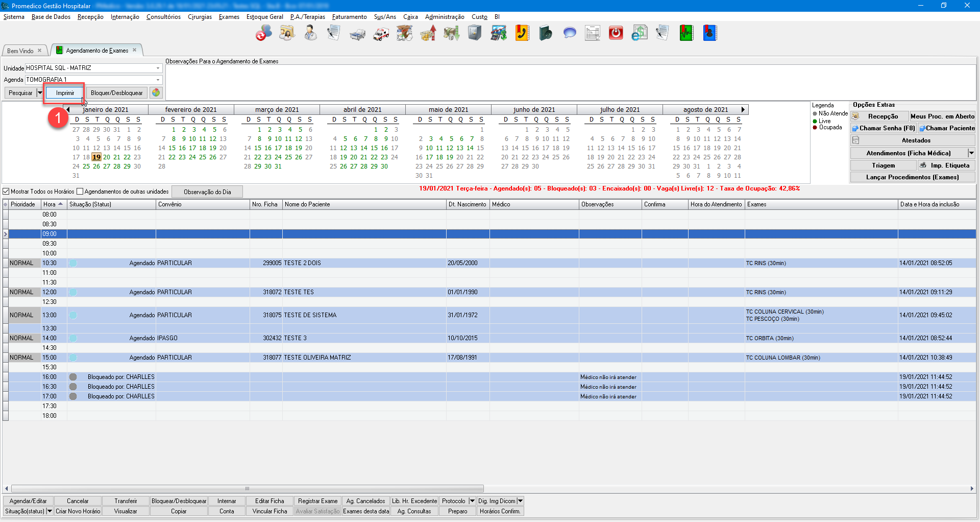
Task: Click the colored pie chart icon next to Bloquear/Desbloquear
Action: 156,92
